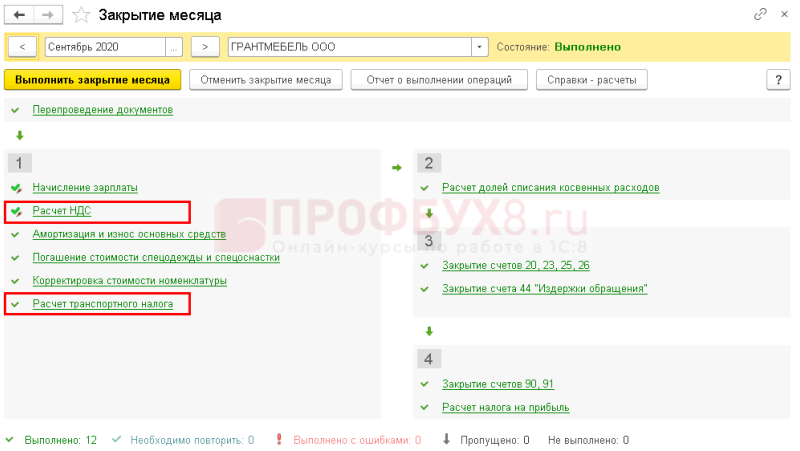Click the Выполнено state value

588,47
